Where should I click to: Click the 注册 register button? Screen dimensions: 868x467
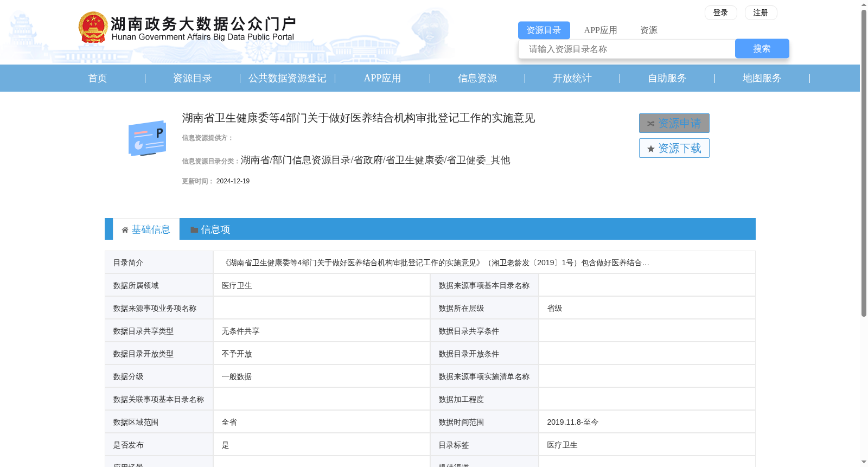(761, 12)
